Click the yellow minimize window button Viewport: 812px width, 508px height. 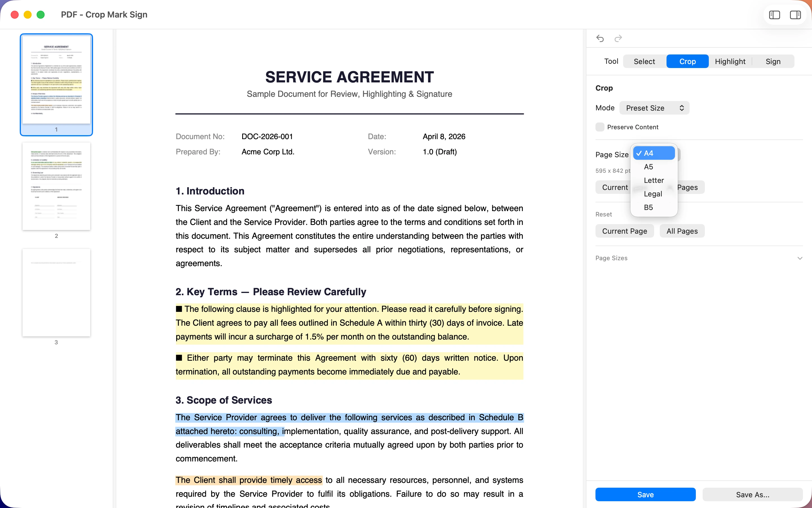(x=28, y=14)
